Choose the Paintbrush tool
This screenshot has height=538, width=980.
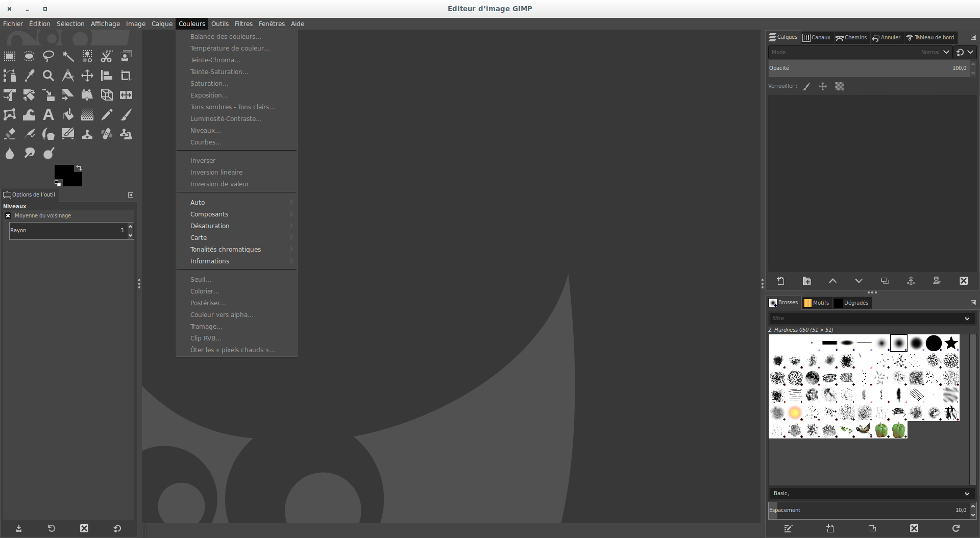click(126, 114)
